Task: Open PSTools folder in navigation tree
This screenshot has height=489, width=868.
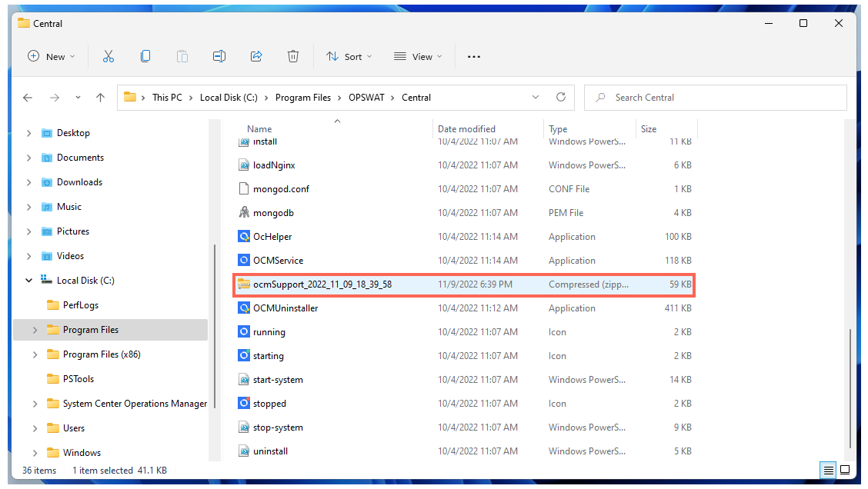Action: point(78,379)
